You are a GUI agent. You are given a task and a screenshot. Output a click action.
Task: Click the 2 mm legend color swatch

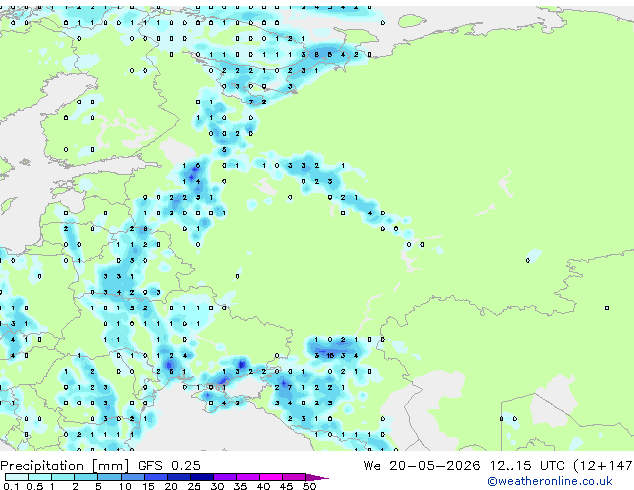pos(86,477)
